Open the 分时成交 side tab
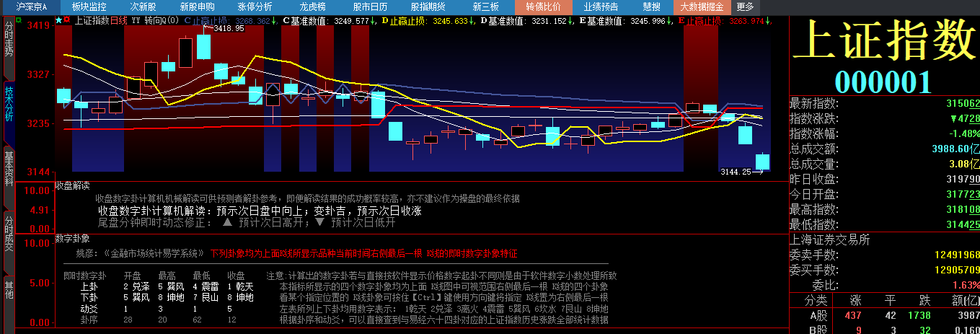Screen dimensions: 980x334 pyautogui.click(x=9, y=232)
